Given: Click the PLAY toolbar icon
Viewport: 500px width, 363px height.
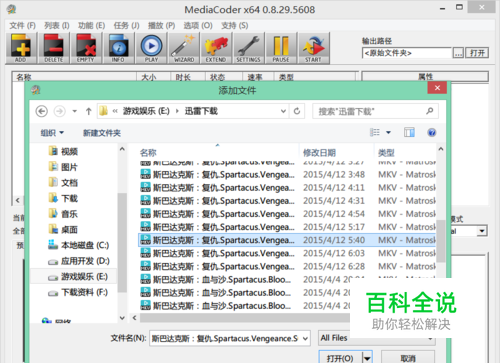Looking at the screenshot, I should (x=151, y=48).
